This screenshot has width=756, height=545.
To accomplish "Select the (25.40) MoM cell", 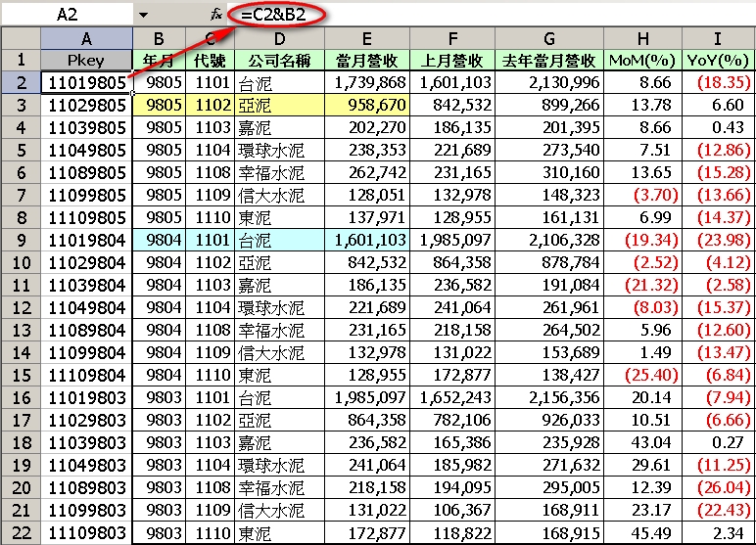I will tap(642, 375).
